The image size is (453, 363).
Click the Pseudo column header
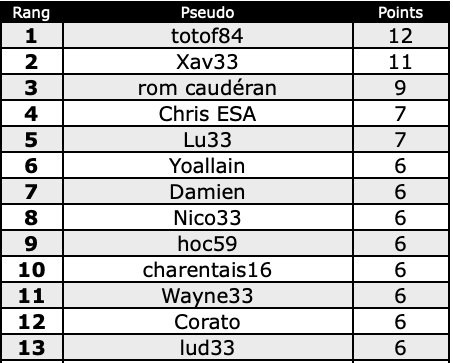(207, 13)
